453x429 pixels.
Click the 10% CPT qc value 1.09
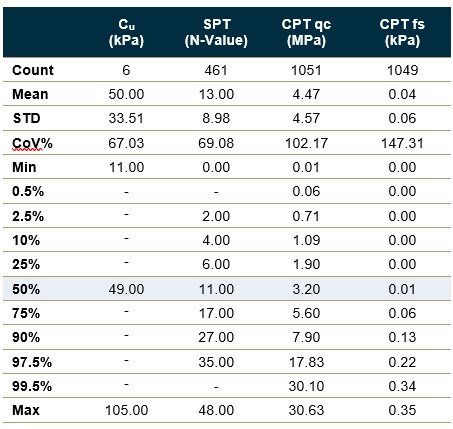click(306, 240)
